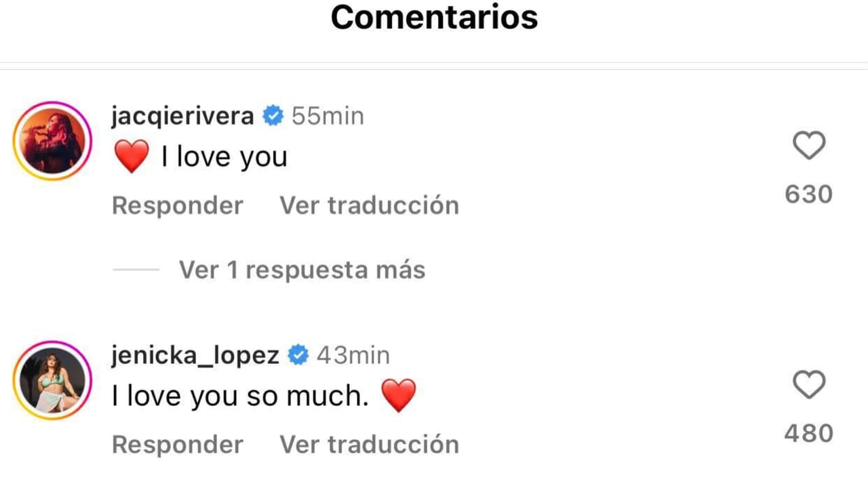The image size is (868, 488).
Task: Reply with 'Responder' on jenicka_lopez's comment
Action: pos(177,444)
